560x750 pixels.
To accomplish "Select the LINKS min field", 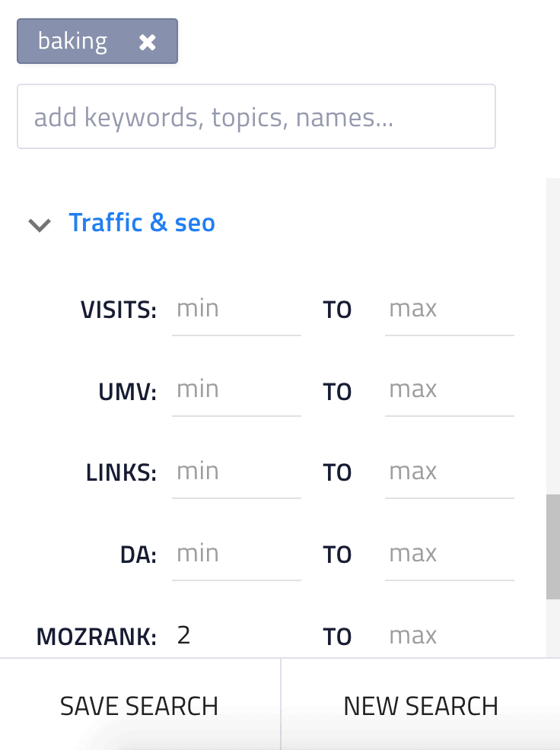I will coord(236,472).
